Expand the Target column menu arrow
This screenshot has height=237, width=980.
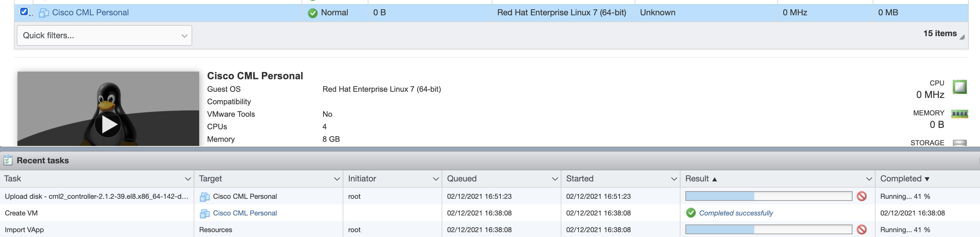pyautogui.click(x=337, y=179)
